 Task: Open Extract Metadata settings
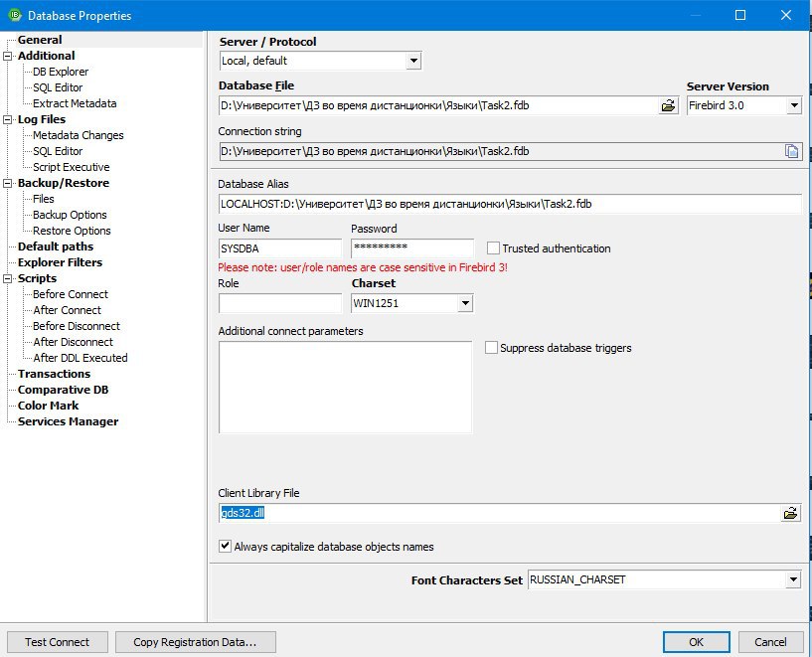click(75, 103)
